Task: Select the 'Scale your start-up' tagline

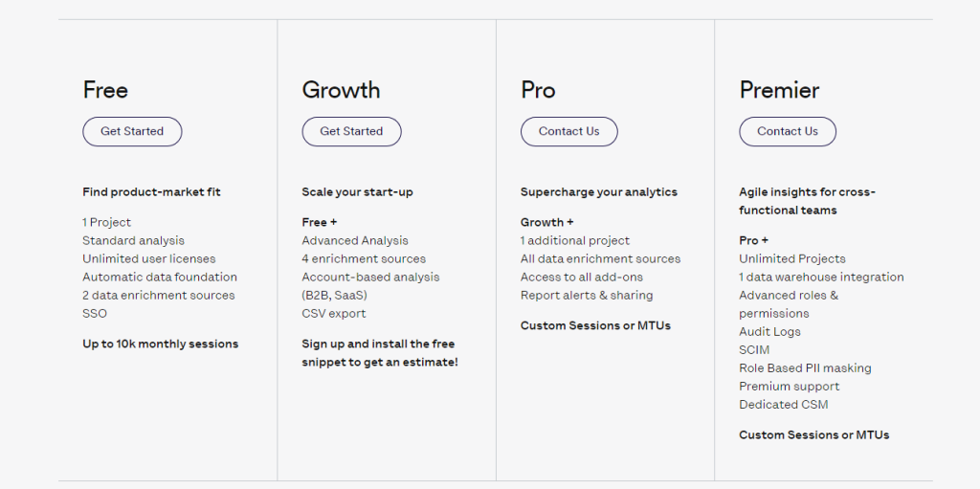Action: [358, 192]
